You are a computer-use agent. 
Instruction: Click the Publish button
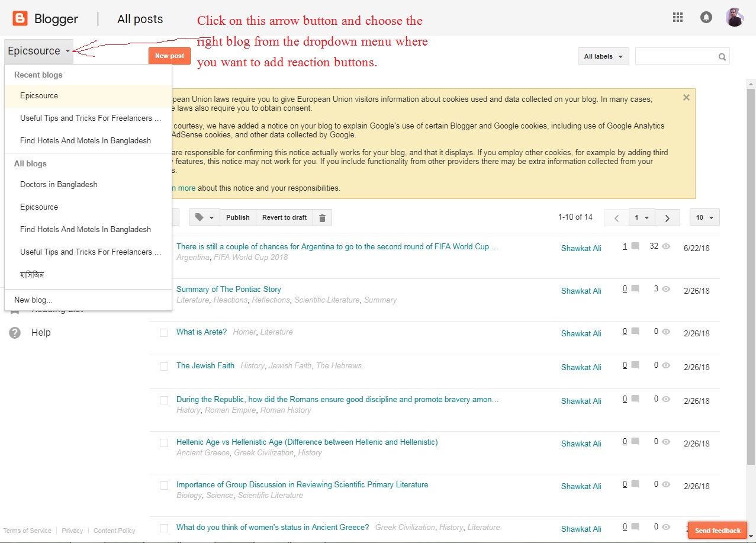[x=238, y=217]
